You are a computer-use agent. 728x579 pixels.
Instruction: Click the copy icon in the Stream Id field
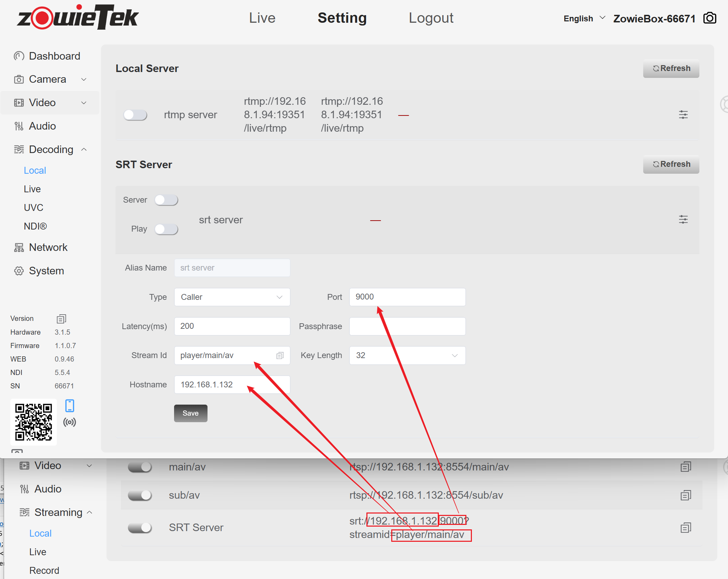point(280,355)
